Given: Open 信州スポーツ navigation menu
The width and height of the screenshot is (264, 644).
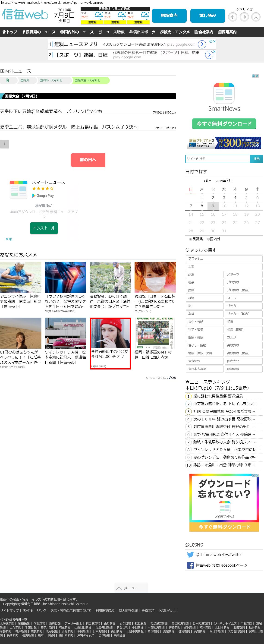Looking at the screenshot, I should click(142, 32).
